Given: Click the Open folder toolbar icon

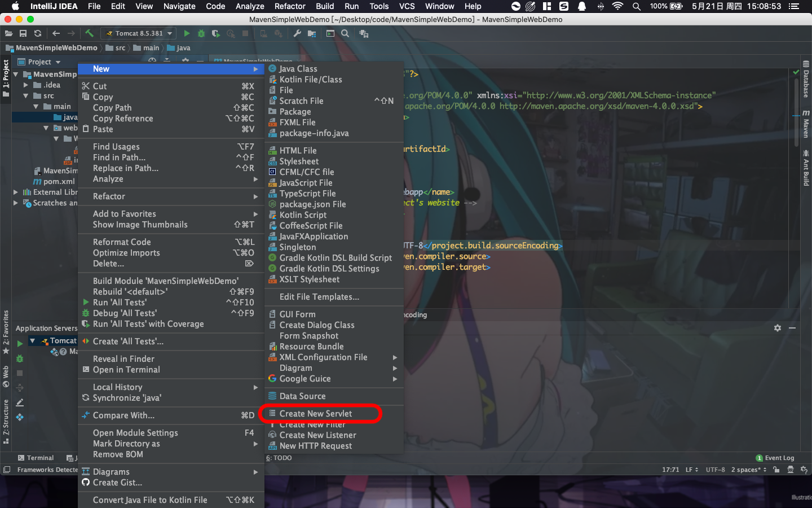Looking at the screenshot, I should [8, 33].
